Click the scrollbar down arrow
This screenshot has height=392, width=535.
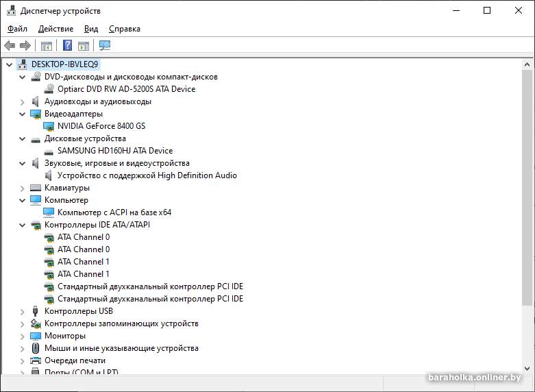pyautogui.click(x=527, y=369)
